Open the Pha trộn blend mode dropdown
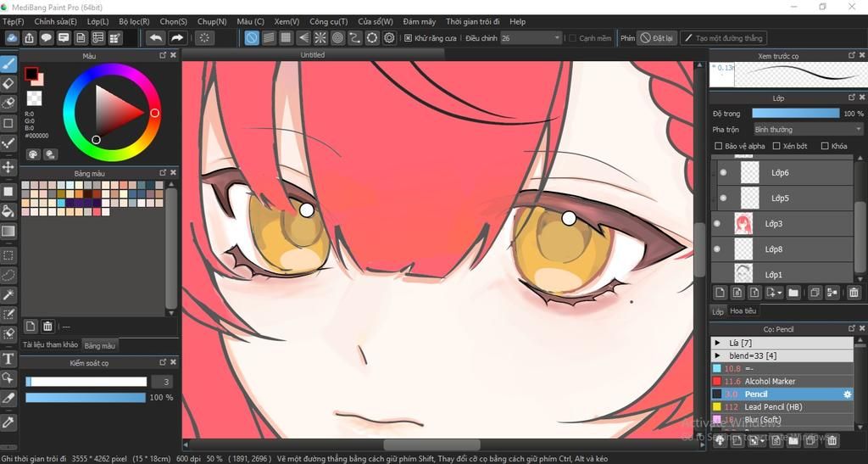Viewport: 868px width, 464px height. click(x=808, y=129)
